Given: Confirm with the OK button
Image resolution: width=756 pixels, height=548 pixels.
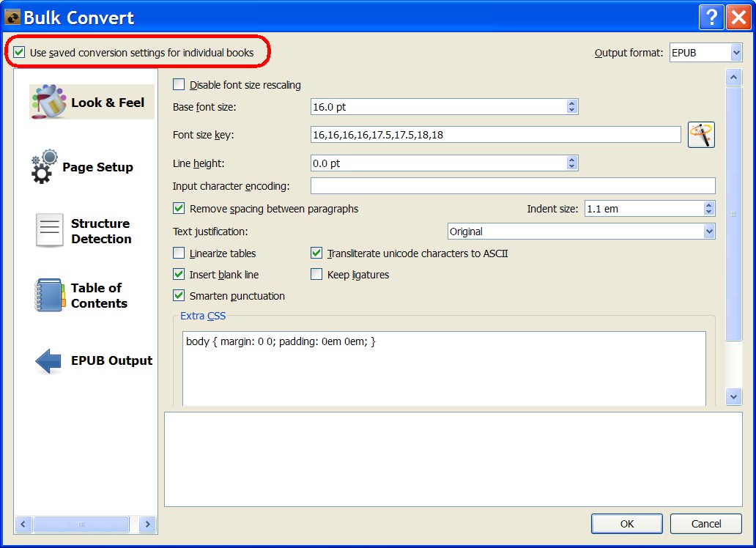Looking at the screenshot, I should 627,524.
